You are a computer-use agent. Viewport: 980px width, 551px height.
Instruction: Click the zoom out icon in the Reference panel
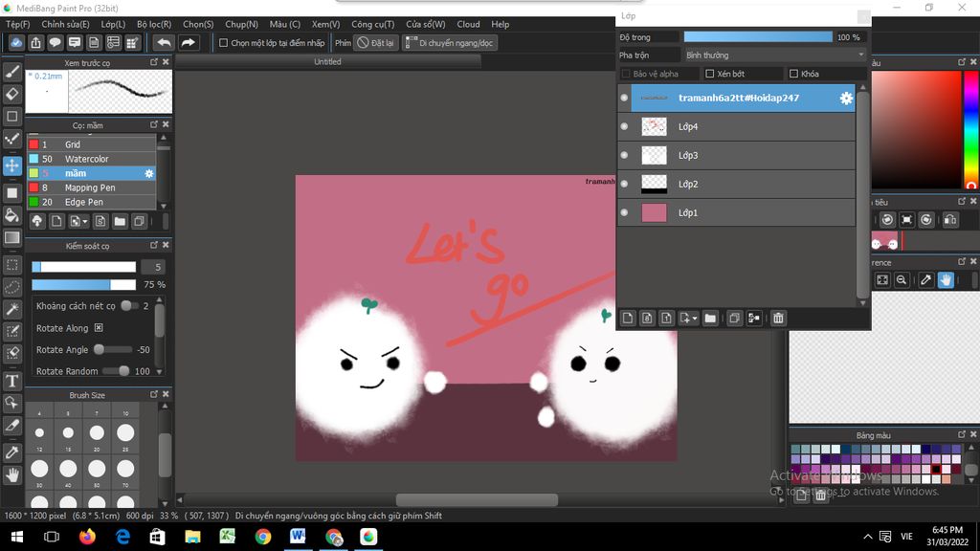pos(902,280)
